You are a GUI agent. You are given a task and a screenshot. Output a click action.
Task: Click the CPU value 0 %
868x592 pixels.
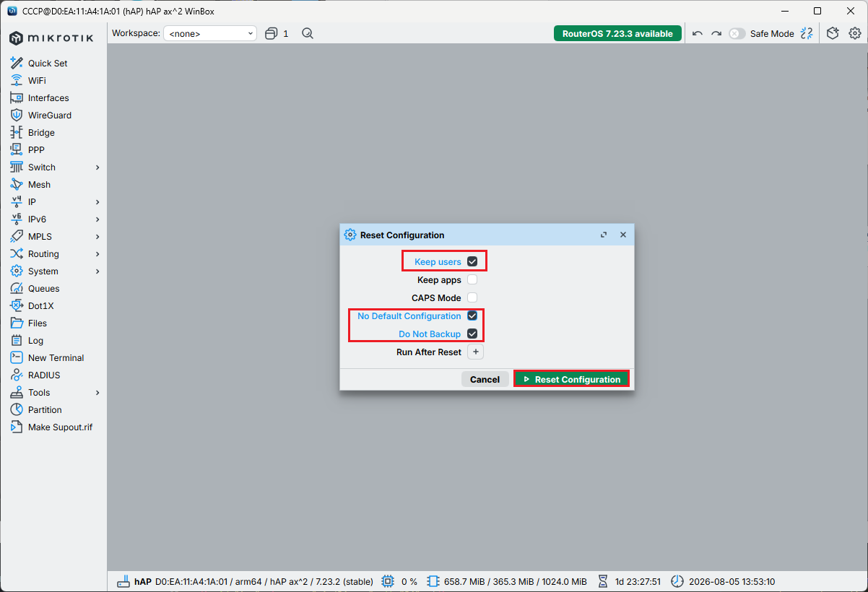[x=409, y=581]
